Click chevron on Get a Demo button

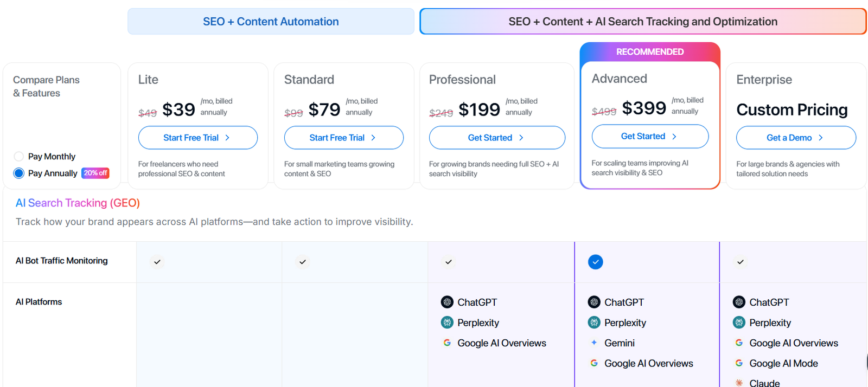(820, 138)
